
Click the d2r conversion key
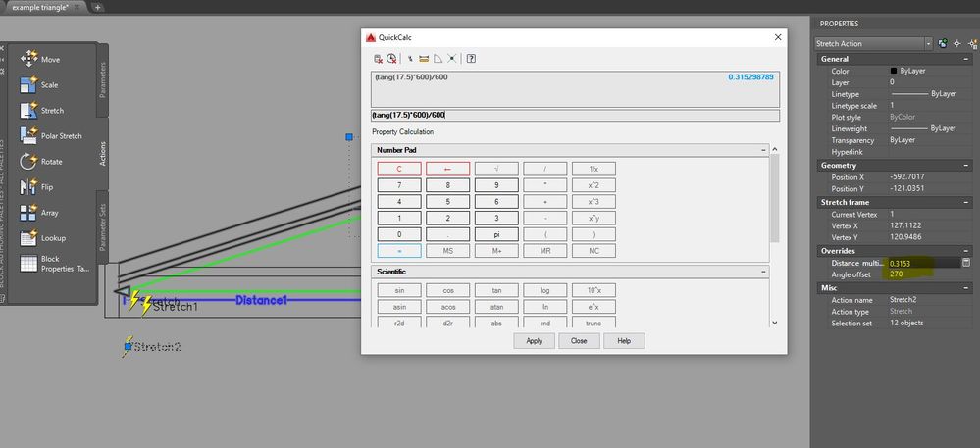pos(447,324)
